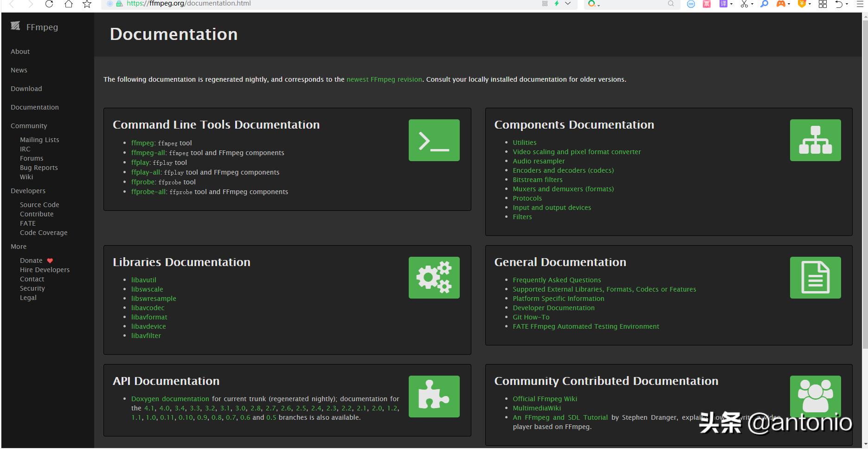Click the browser reload icon
868x449 pixels.
coord(49,4)
